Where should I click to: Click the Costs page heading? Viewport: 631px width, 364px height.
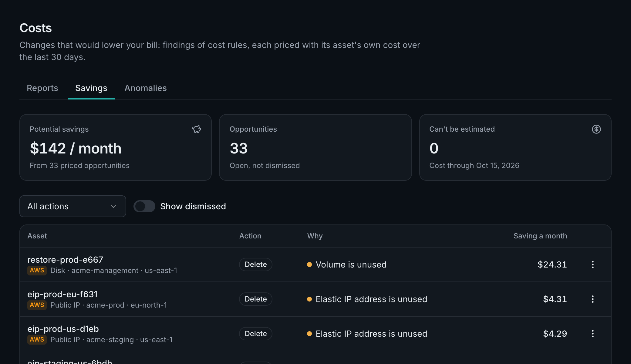(x=35, y=28)
